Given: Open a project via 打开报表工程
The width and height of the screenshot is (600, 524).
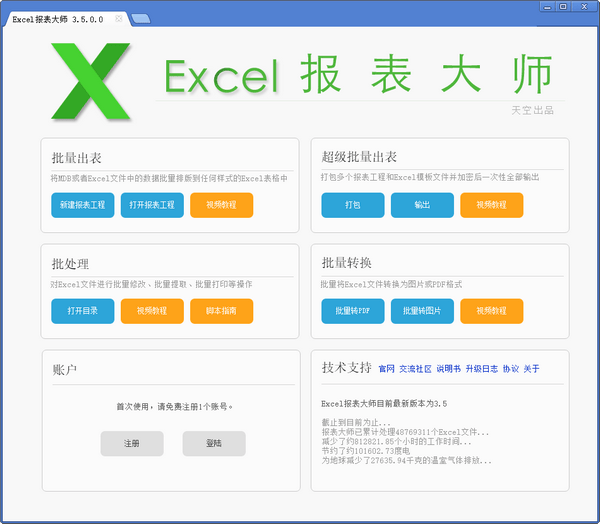Looking at the screenshot, I should point(152,205).
